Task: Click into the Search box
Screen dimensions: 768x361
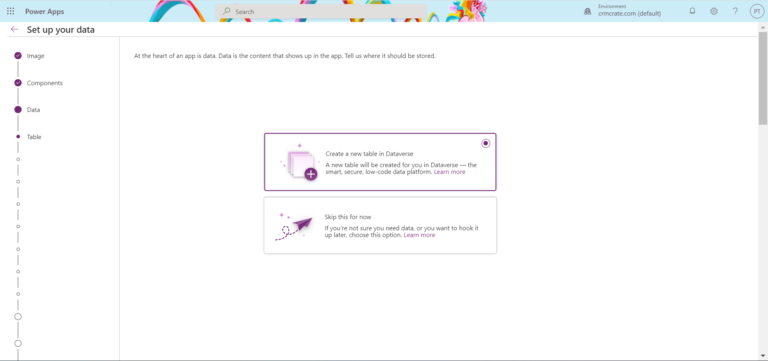Action: point(321,11)
